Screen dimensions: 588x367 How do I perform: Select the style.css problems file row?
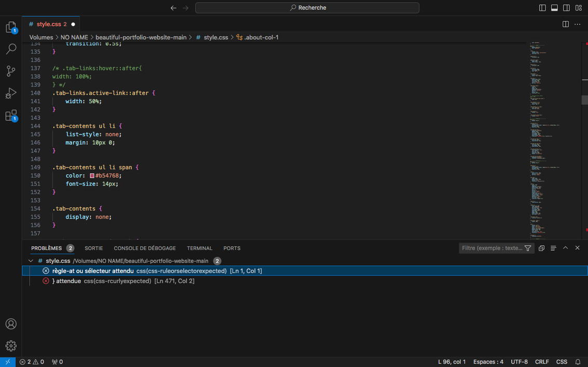(x=305, y=261)
